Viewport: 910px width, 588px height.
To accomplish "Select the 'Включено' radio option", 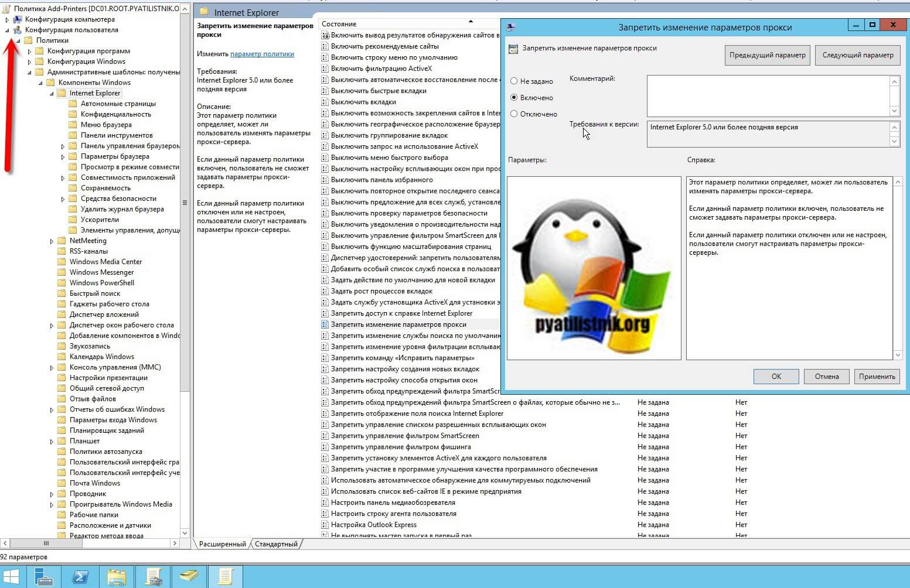I will click(514, 98).
